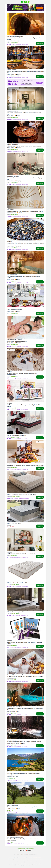Open the Hasta 20% de dto. promo banner
Image resolution: width=51 pixels, height=868 pixels.
click(25, 83)
